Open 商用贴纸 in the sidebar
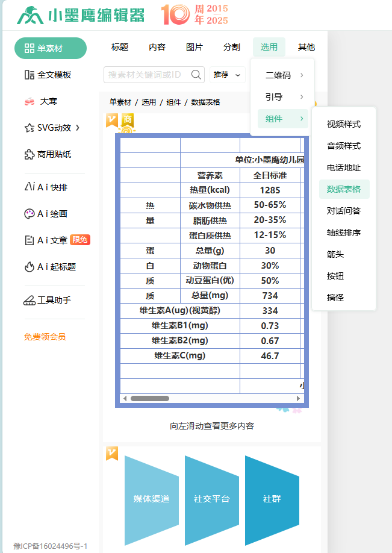The height and width of the screenshot is (553, 392). pyautogui.click(x=48, y=154)
